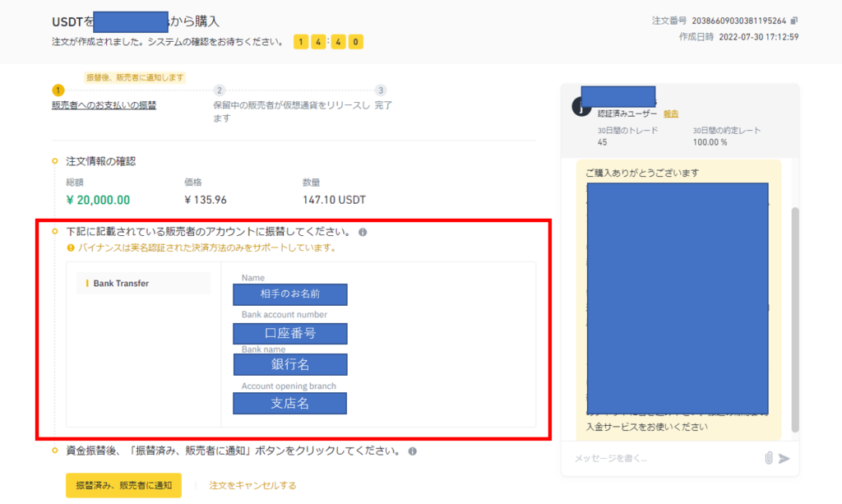Select the Bank Transfer payment tab
Screen dimensions: 842x504
(143, 284)
